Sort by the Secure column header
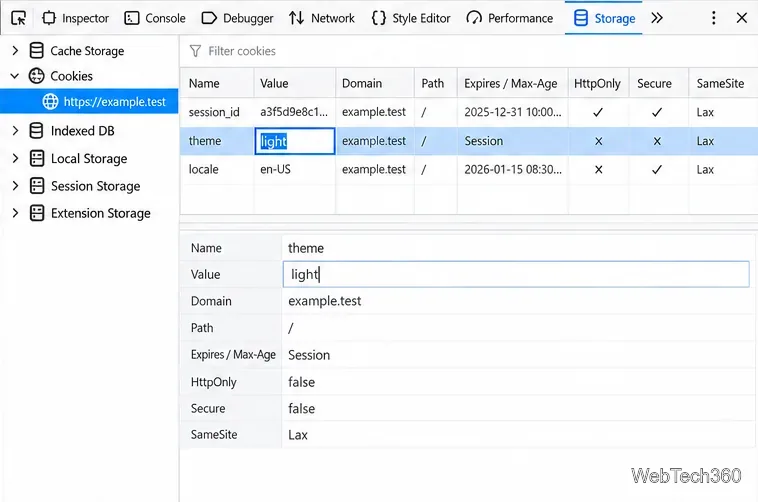This screenshot has height=502, width=758. (659, 83)
